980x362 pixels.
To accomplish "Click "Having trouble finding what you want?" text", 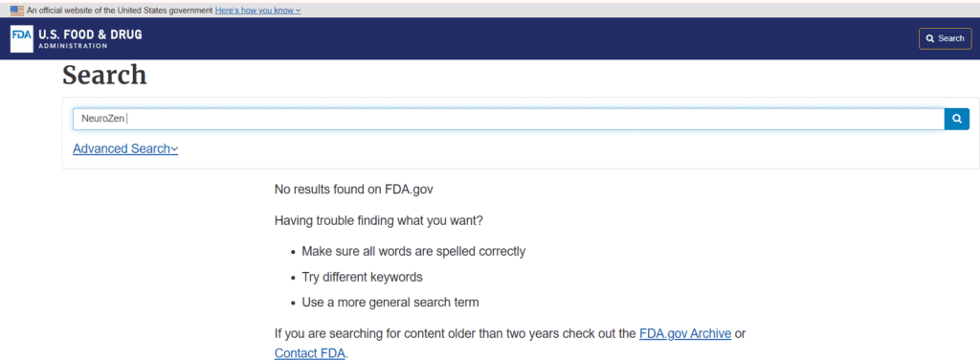I will (379, 220).
